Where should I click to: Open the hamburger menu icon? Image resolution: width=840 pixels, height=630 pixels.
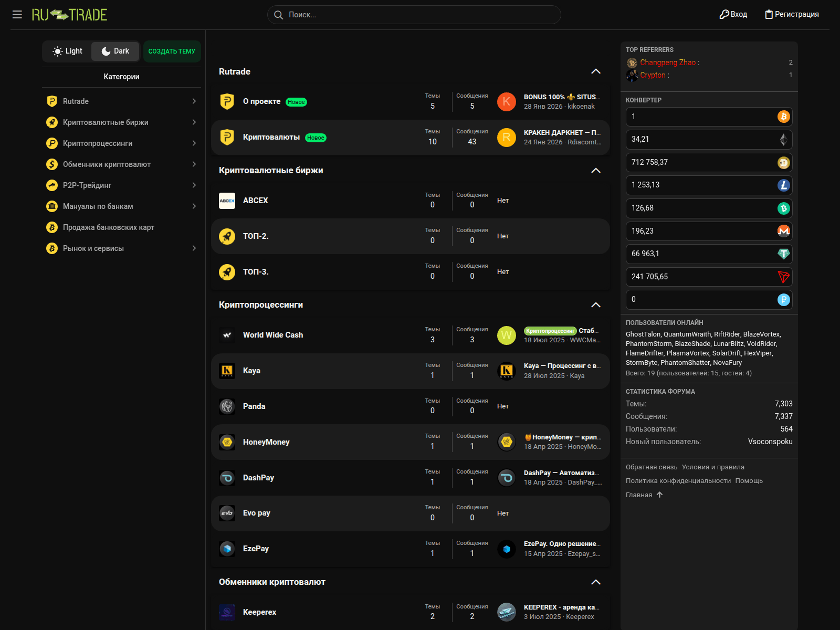17,15
